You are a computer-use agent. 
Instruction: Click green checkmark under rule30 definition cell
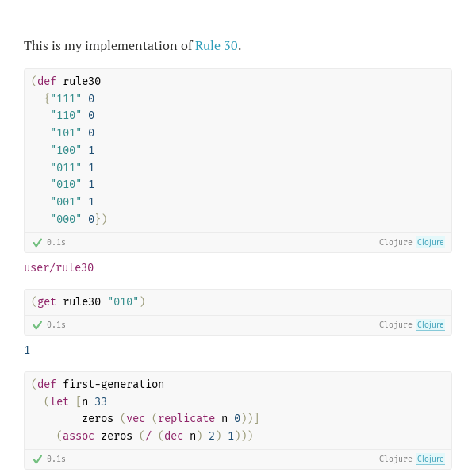pyautogui.click(x=37, y=243)
